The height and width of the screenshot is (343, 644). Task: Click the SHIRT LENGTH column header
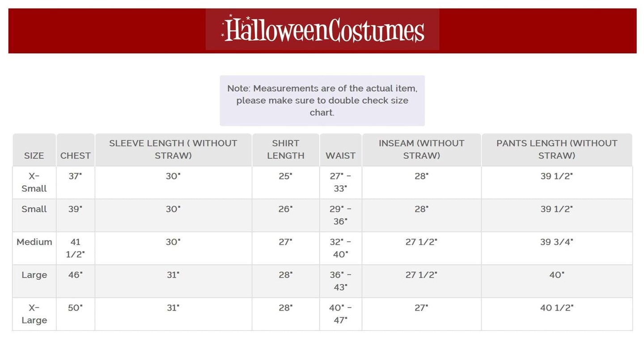tap(285, 150)
